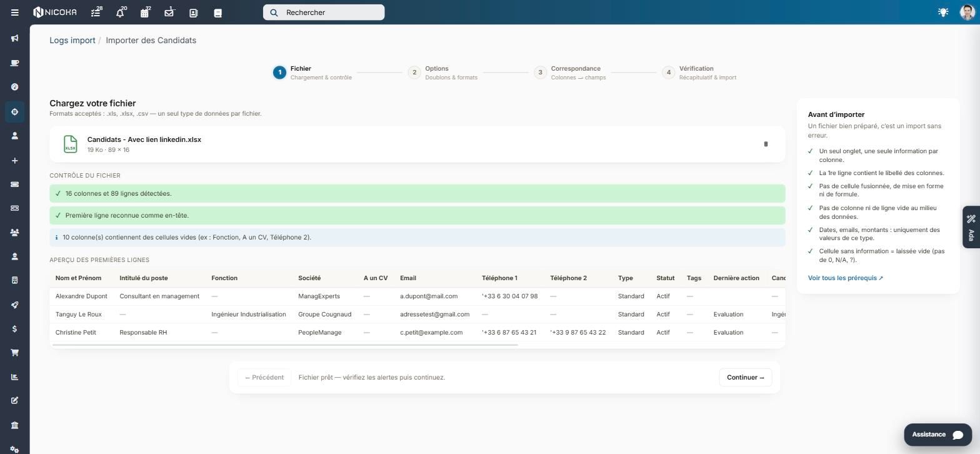The image size is (980, 454).
Task: Select the Alexandre Dupont cell
Action: tap(81, 296)
